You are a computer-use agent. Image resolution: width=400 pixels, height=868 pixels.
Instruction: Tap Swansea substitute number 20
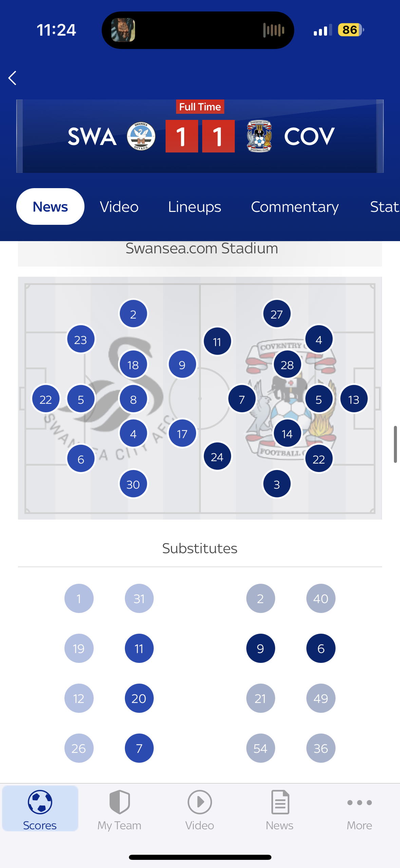click(139, 698)
